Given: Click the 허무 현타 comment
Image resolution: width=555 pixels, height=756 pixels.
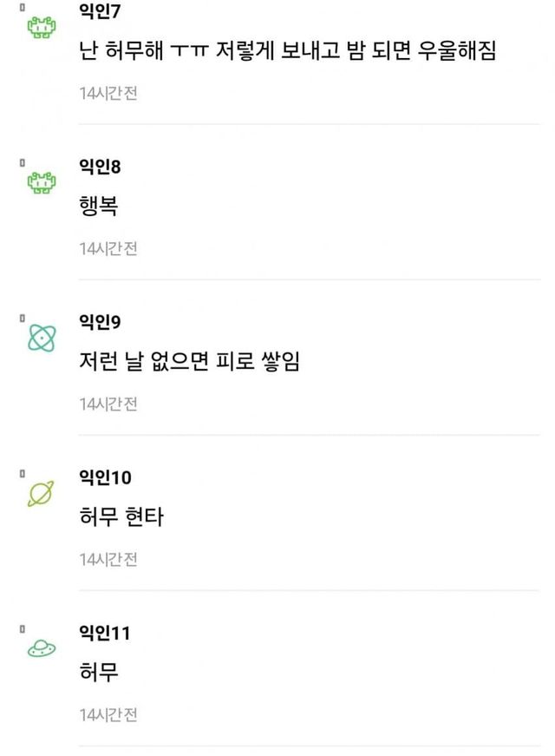Looking at the screenshot, I should coord(121,517).
